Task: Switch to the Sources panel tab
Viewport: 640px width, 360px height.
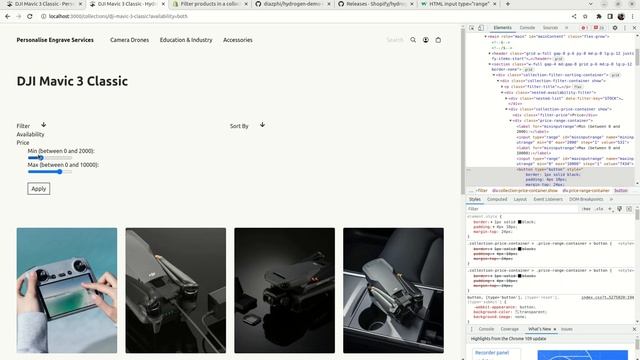Action: click(550, 28)
